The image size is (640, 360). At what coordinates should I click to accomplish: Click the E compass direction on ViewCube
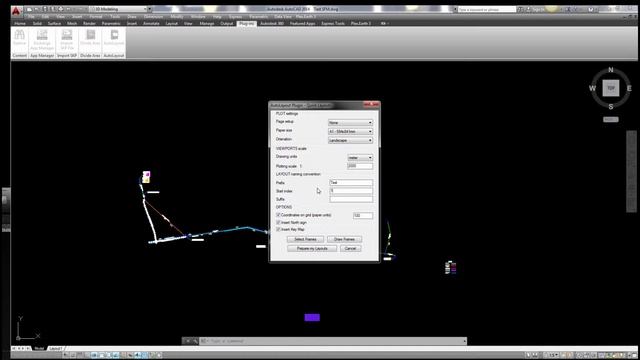pyautogui.click(x=629, y=88)
